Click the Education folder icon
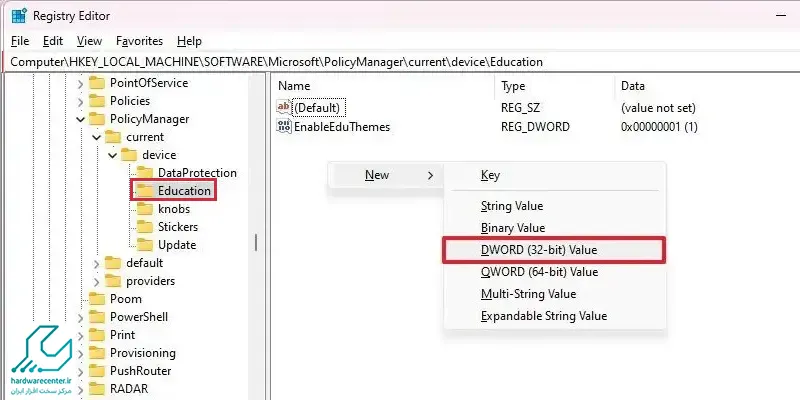The image size is (800, 400). (145, 191)
